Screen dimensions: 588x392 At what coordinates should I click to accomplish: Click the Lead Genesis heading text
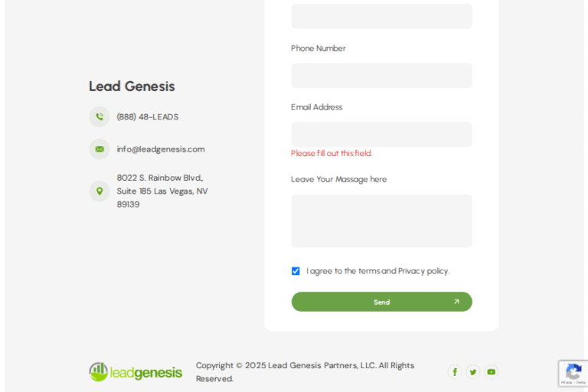pyautogui.click(x=132, y=87)
